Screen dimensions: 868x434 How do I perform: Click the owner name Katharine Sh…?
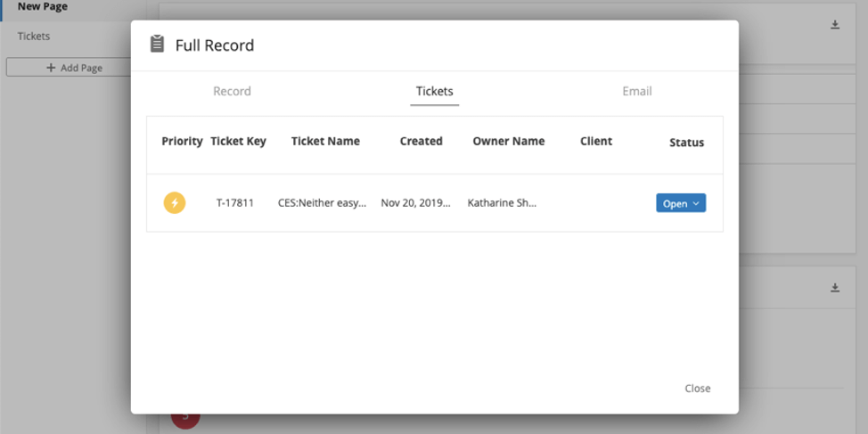tap(502, 203)
